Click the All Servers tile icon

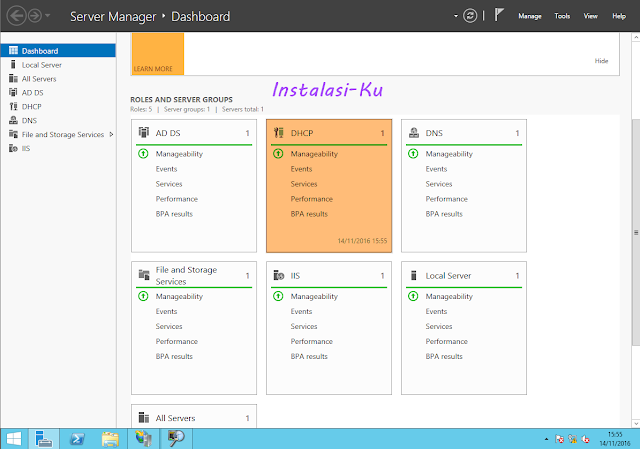pos(144,417)
